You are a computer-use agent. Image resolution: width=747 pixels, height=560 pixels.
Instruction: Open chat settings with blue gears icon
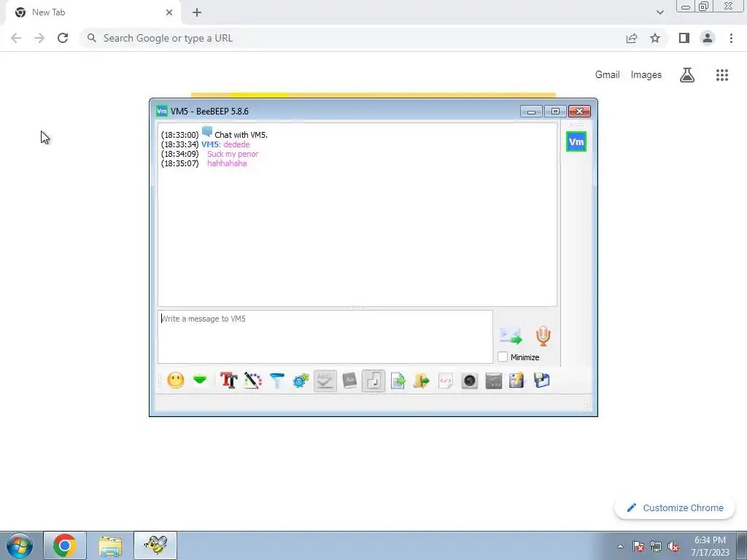(x=301, y=381)
